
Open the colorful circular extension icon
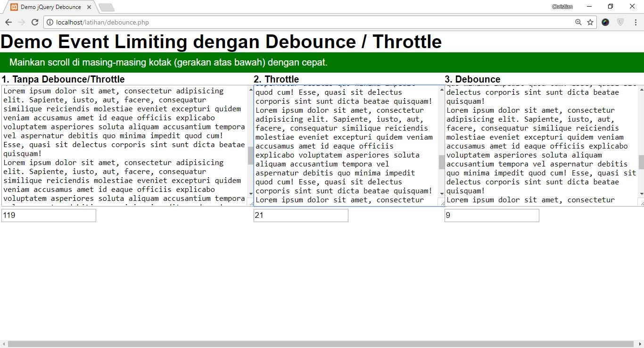coord(605,22)
